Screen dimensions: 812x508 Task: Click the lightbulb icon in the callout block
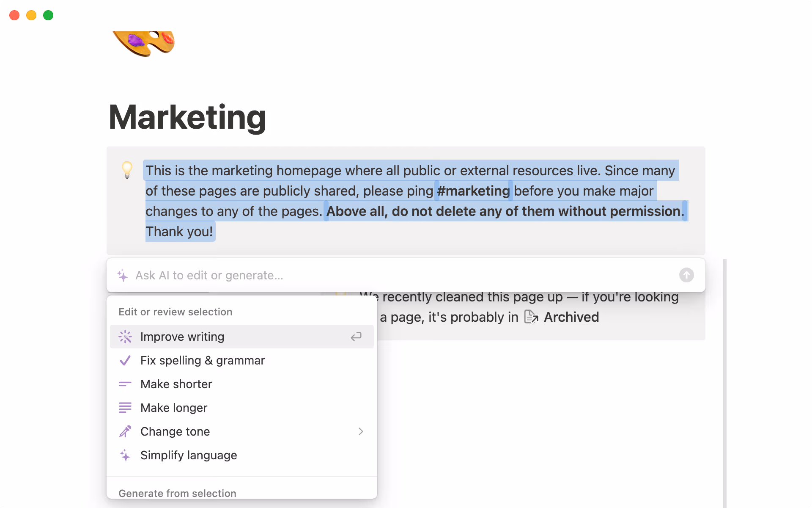point(127,170)
